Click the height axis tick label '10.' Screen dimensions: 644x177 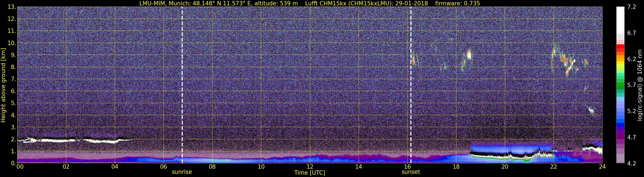(x=12, y=43)
